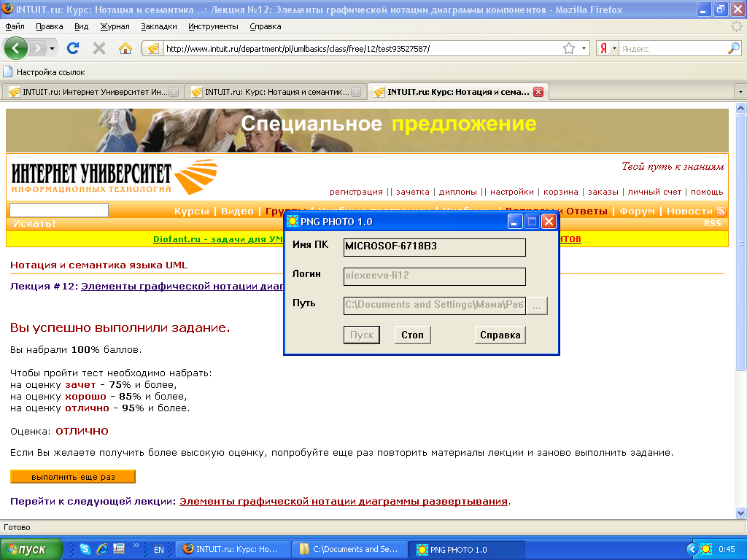Open the Курсы navigation link

192,211
